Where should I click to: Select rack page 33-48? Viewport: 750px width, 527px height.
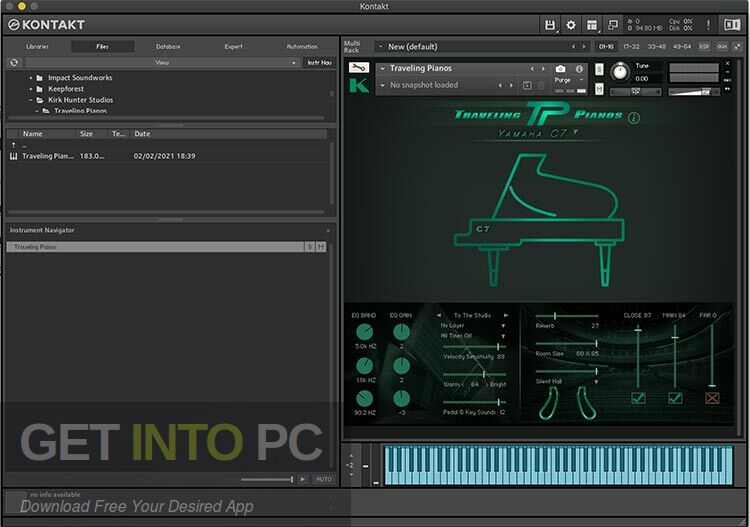click(x=656, y=46)
